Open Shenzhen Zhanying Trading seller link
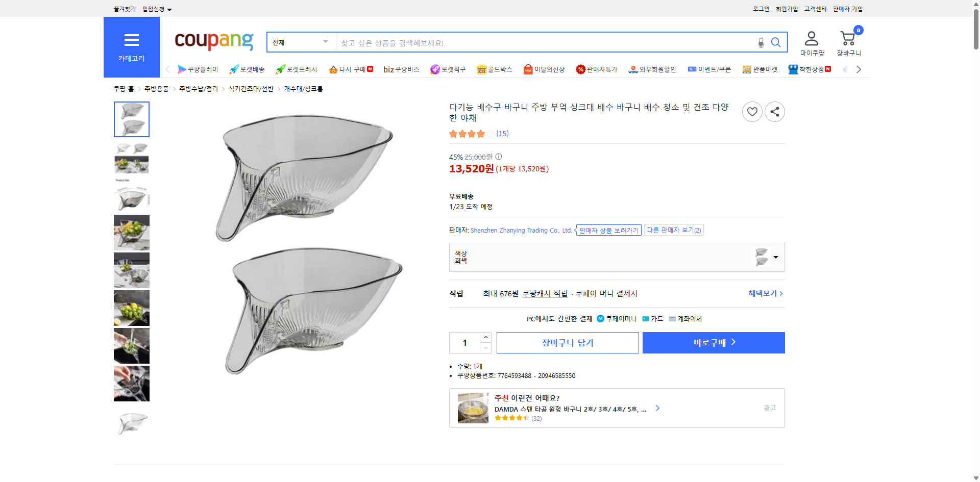 [521, 230]
